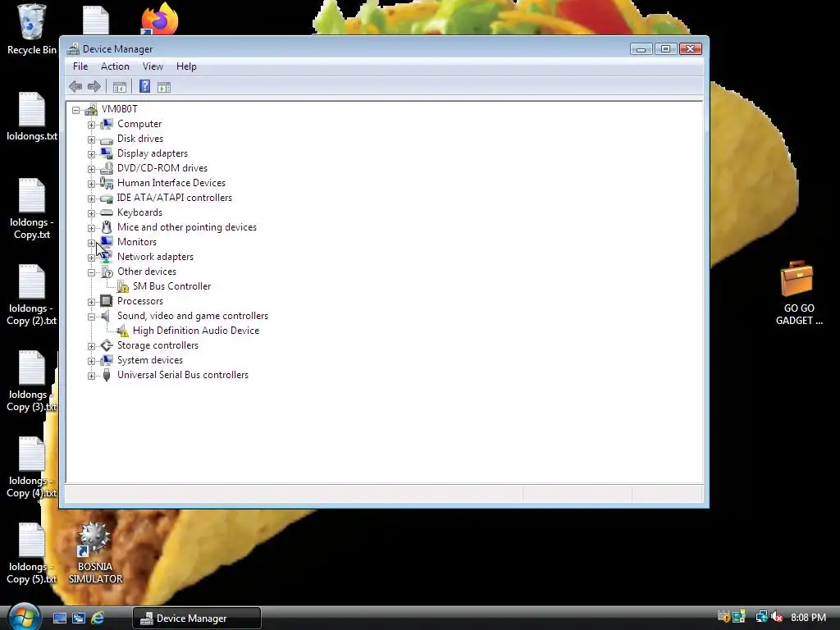
Task: Click the muted volume tray icon
Action: click(777, 618)
